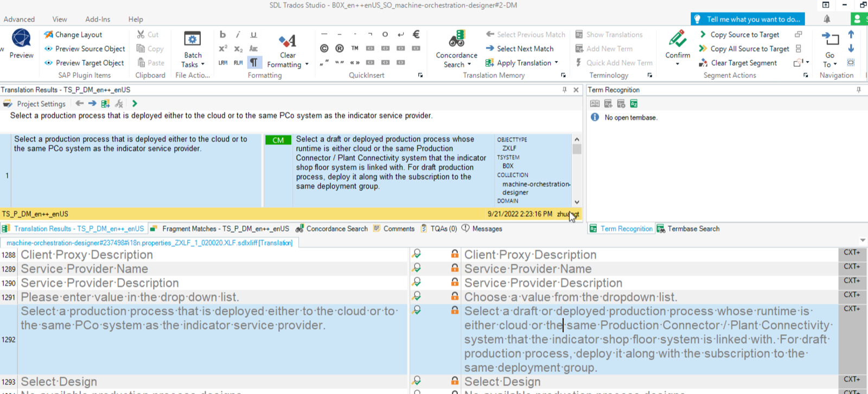
Task: Insert the copyright symbol from QuickInsert
Action: (324, 48)
